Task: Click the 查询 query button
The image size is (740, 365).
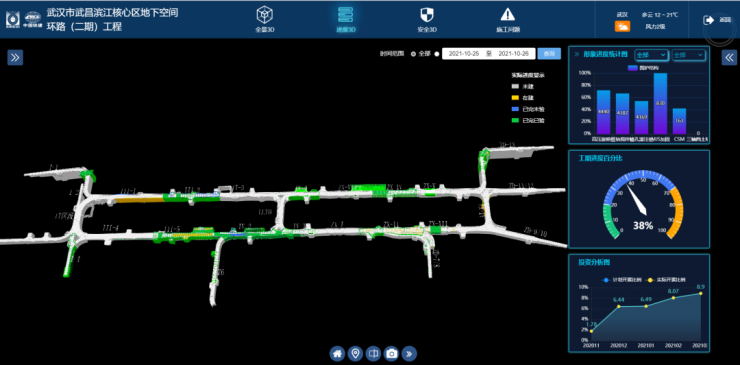Action: (x=549, y=54)
